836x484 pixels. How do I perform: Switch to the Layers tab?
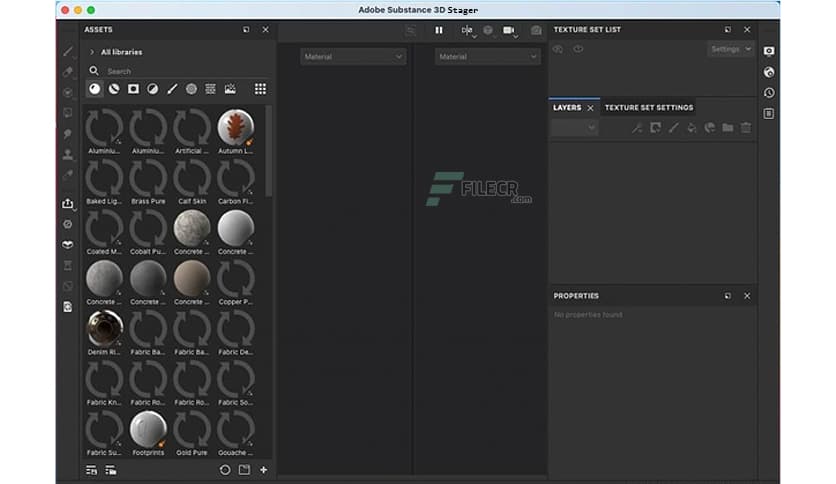(567, 108)
